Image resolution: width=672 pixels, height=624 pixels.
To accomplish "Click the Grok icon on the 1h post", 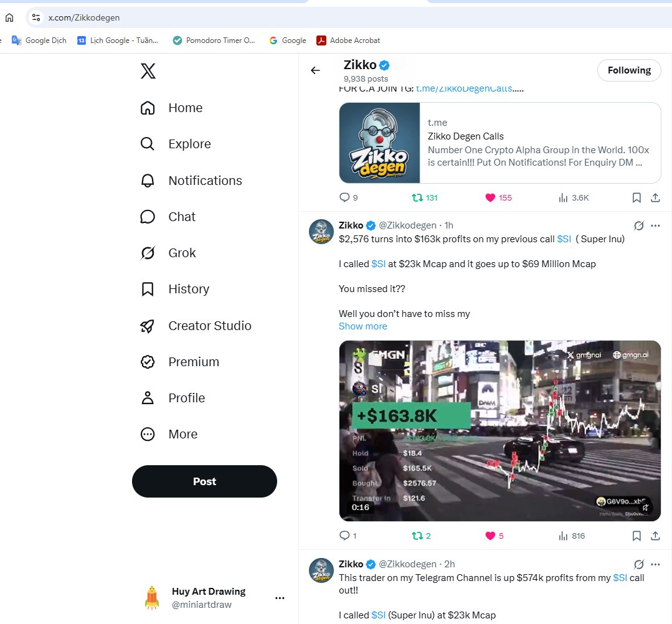I will (x=638, y=225).
